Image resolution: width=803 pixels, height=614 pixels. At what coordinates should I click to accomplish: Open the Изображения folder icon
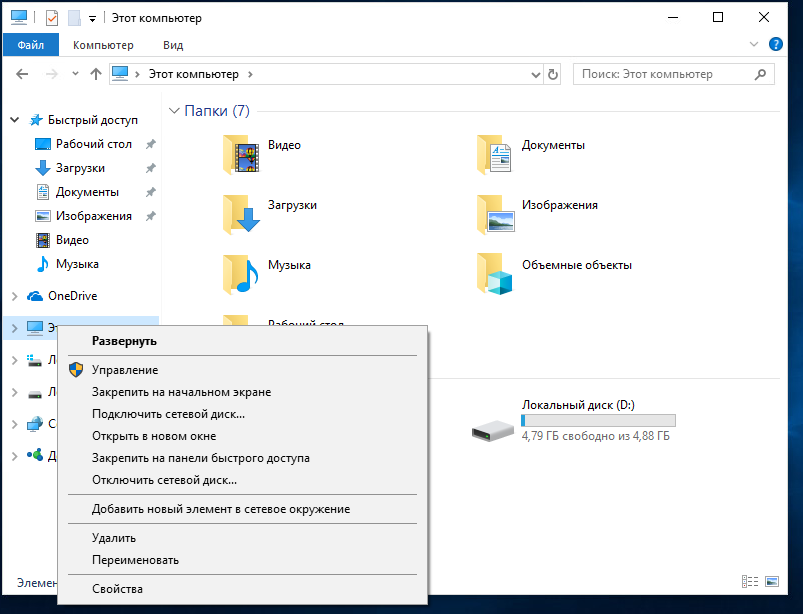[495, 212]
